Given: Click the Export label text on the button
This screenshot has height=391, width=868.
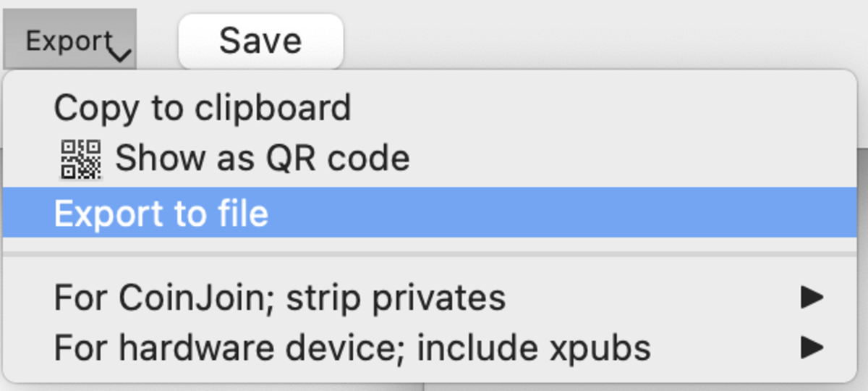Looking at the screenshot, I should 68,41.
